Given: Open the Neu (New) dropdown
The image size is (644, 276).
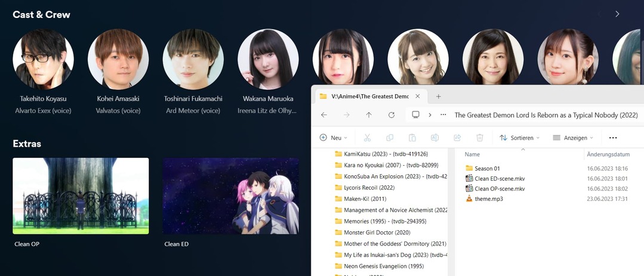Looking at the screenshot, I should point(333,138).
